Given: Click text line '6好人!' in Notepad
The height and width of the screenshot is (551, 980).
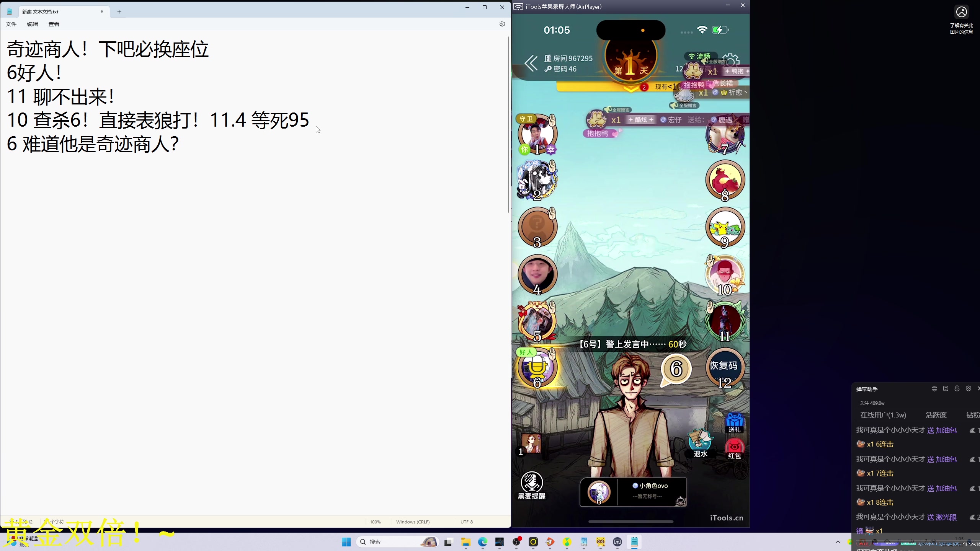Looking at the screenshot, I should (34, 73).
